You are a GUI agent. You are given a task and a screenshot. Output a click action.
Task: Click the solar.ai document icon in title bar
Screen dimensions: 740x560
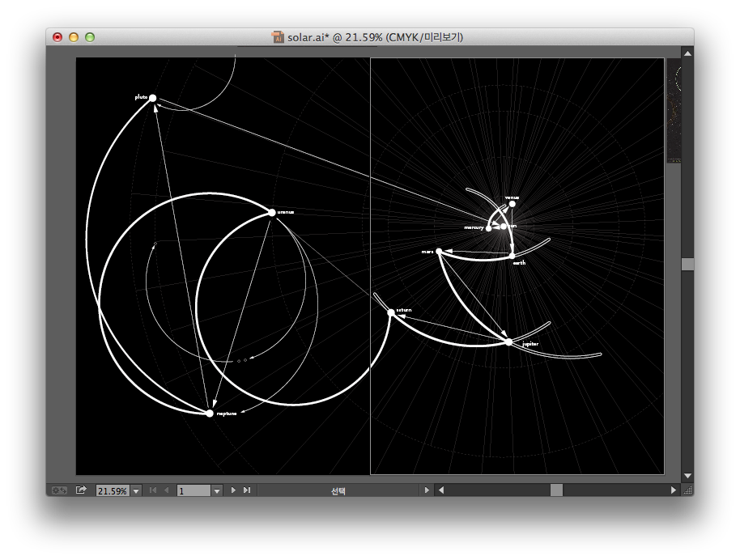[x=279, y=37]
